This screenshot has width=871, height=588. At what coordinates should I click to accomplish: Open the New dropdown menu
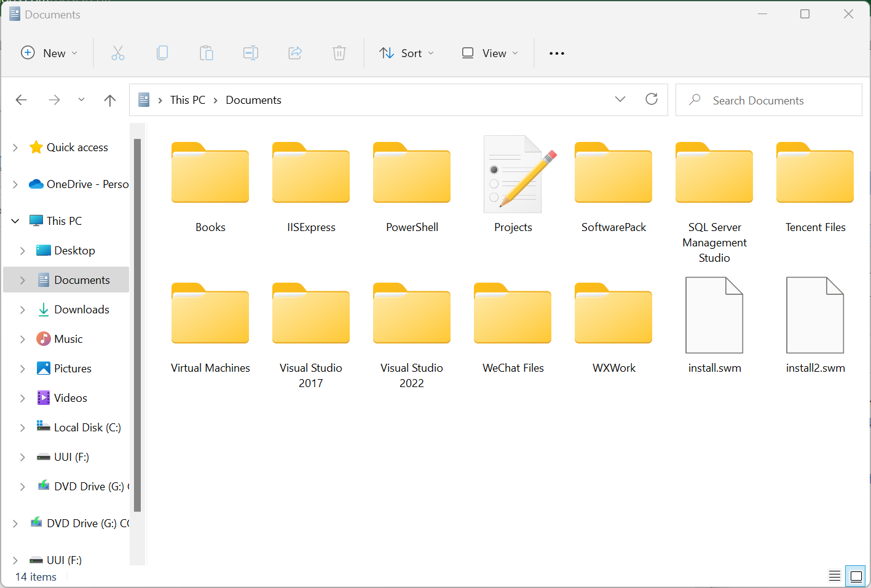[49, 53]
